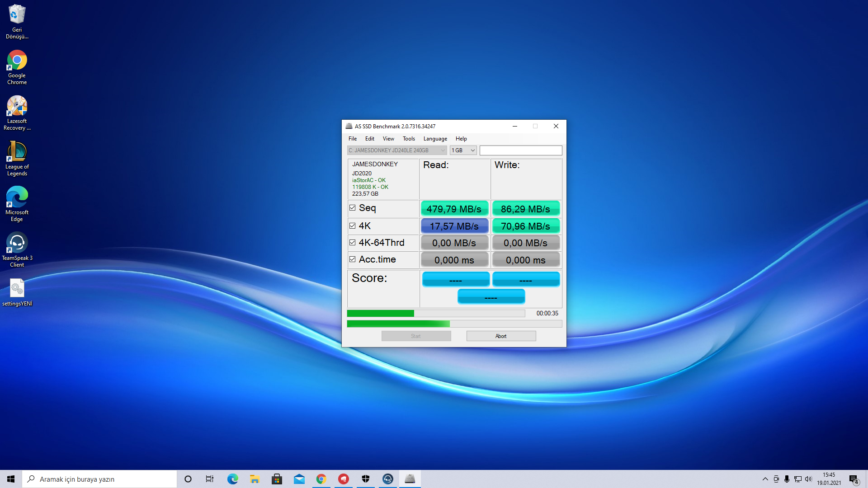
Task: Click the Seq write result 86,29 MB/s
Action: (526, 209)
